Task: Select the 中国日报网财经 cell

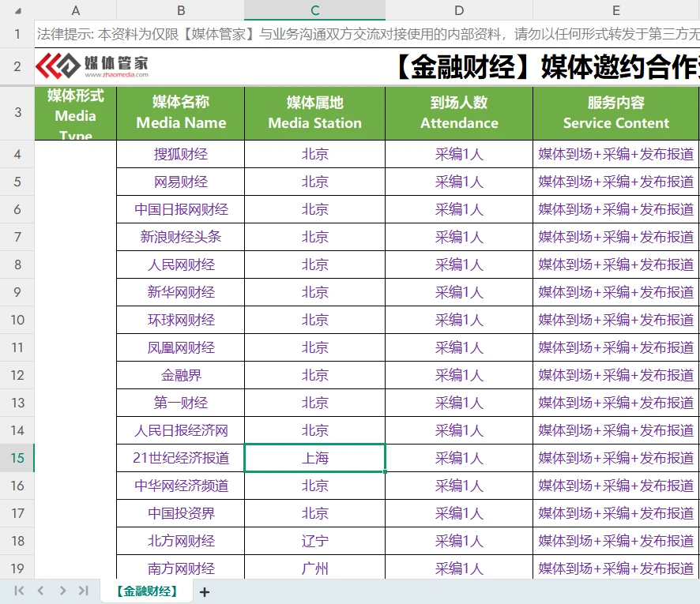Action: coord(180,209)
